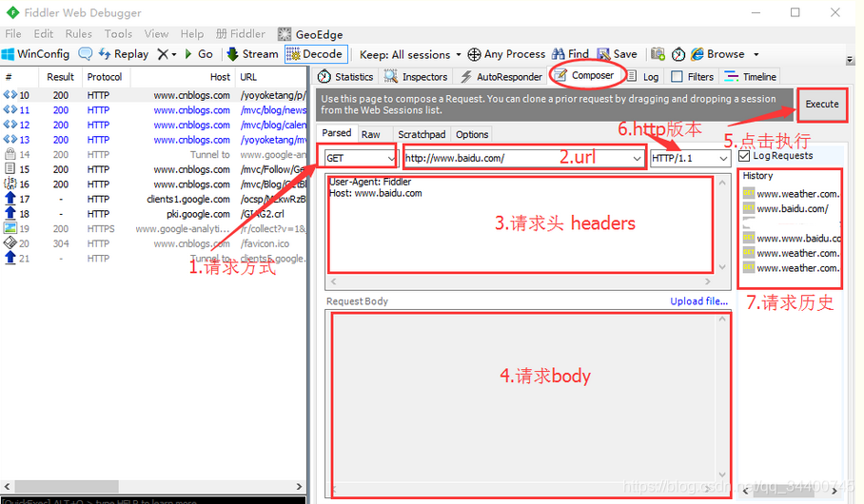Open the Help menu
The image size is (864, 504).
(x=192, y=34)
